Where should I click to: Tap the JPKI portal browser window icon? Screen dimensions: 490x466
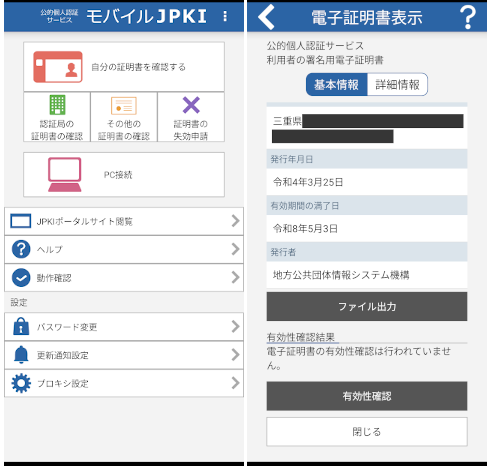(x=21, y=221)
